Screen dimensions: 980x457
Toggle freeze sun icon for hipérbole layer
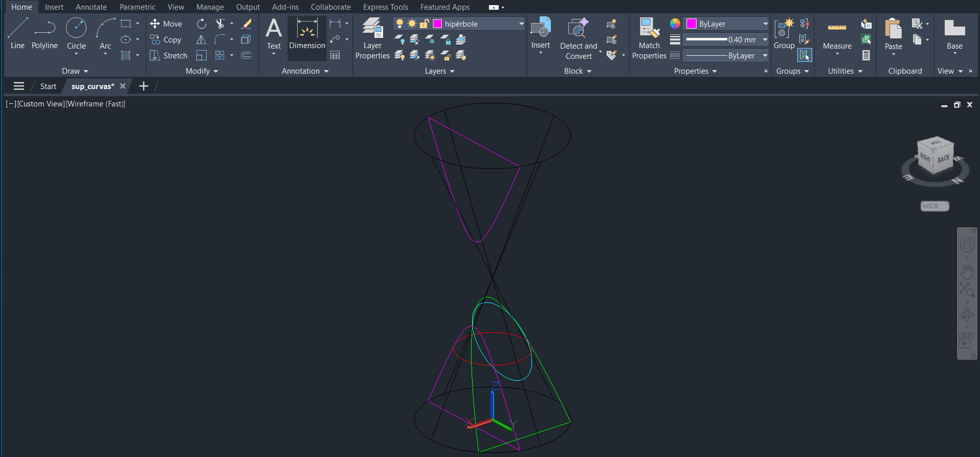point(412,24)
